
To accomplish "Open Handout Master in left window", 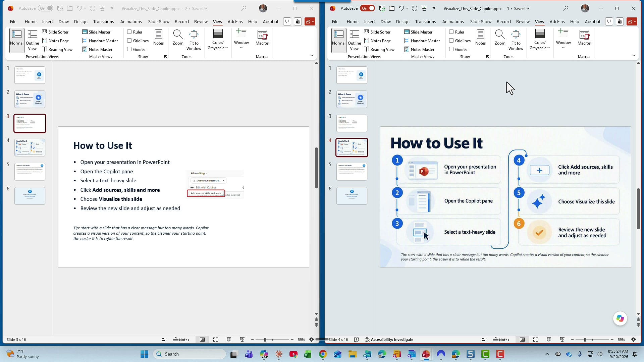I will tap(100, 41).
